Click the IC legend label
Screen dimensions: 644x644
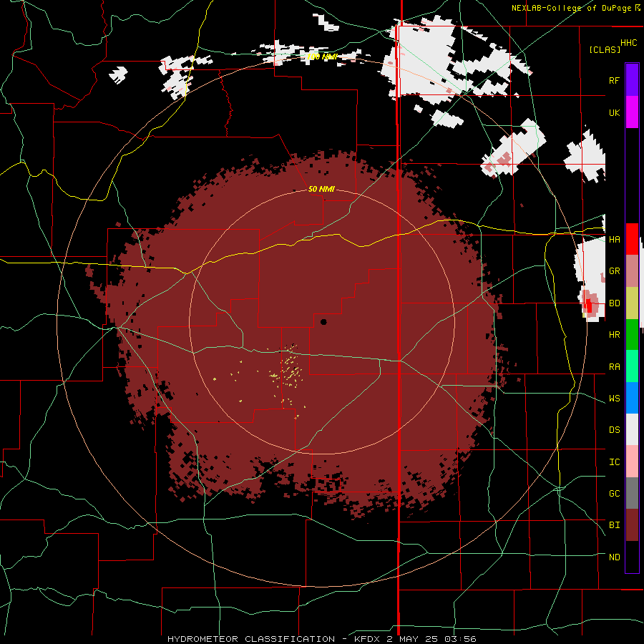click(614, 462)
